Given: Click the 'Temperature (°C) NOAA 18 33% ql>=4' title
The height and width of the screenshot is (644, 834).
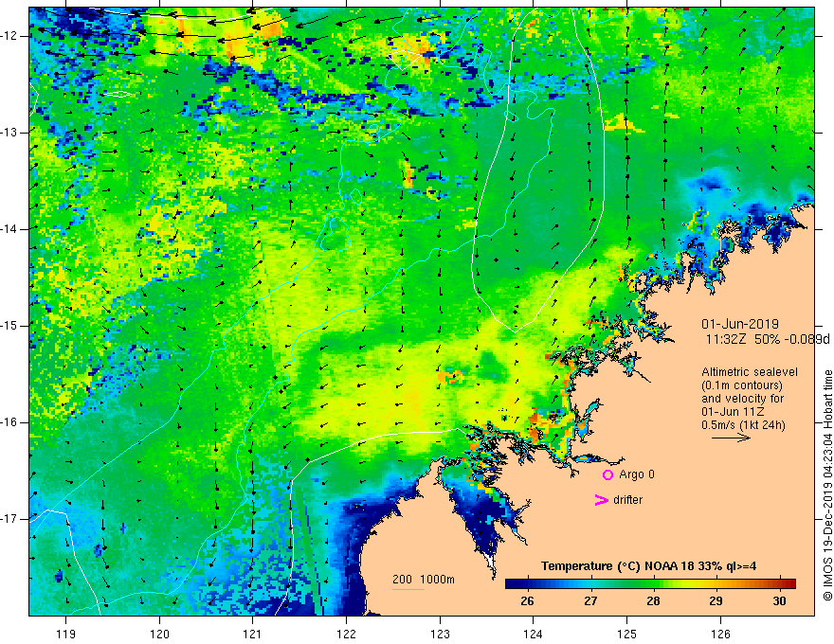Looking at the screenshot, I should click(648, 566).
